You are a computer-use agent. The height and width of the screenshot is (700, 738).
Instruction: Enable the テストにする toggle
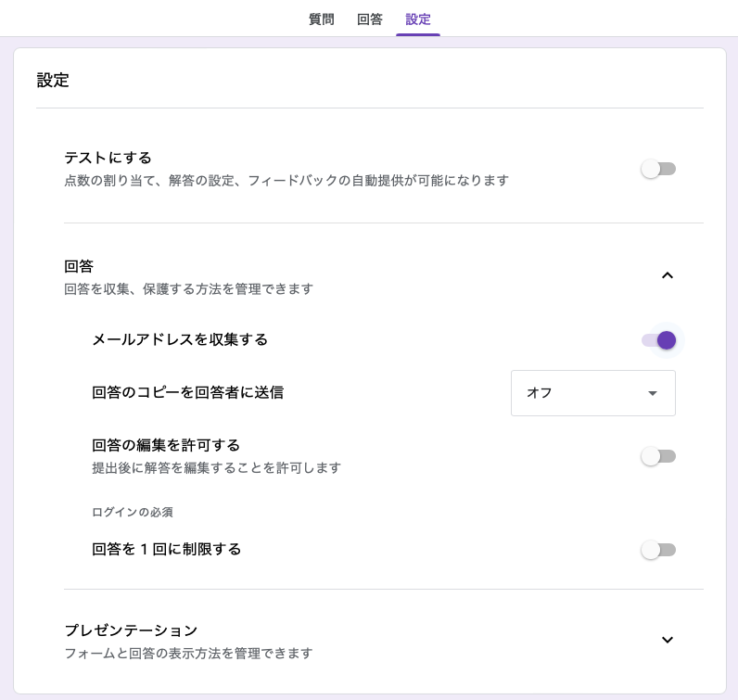click(x=658, y=169)
